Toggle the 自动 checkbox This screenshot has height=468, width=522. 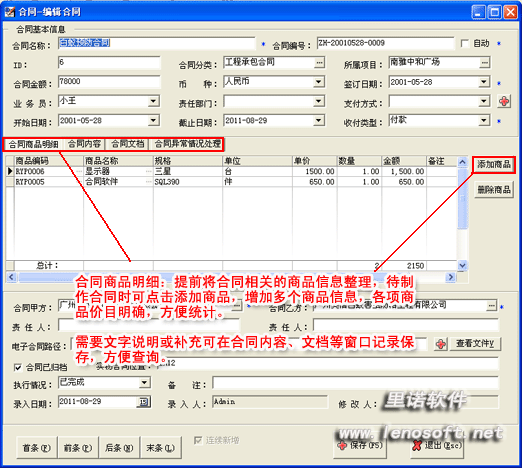465,43
